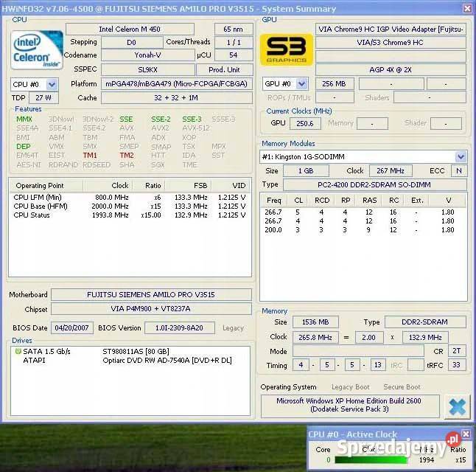Click the Windows XP Home Edition OS field

point(350,405)
